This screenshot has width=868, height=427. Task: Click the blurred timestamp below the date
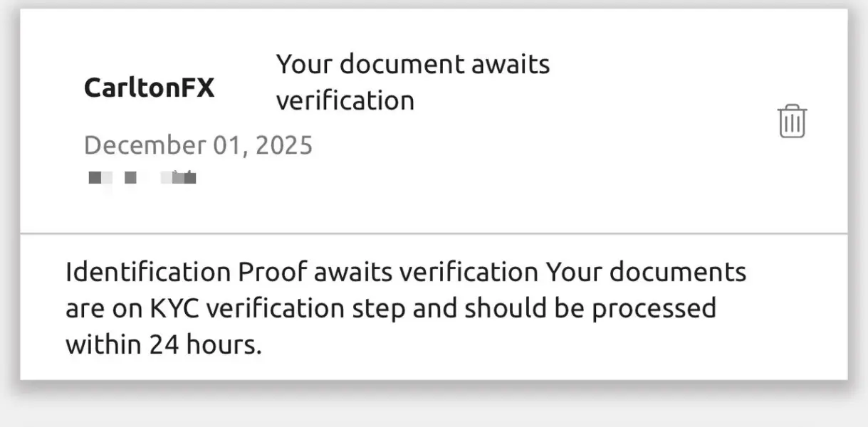(142, 177)
